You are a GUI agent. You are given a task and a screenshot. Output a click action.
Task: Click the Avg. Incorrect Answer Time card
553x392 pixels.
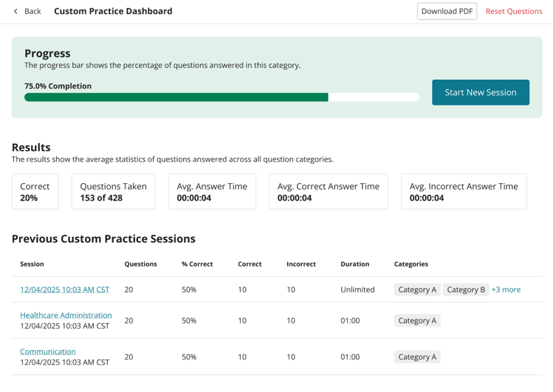[464, 191]
